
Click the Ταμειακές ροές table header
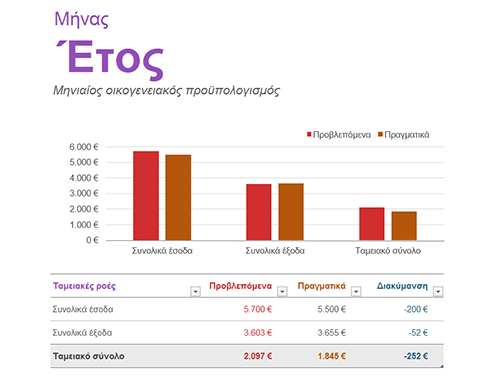coord(84,286)
